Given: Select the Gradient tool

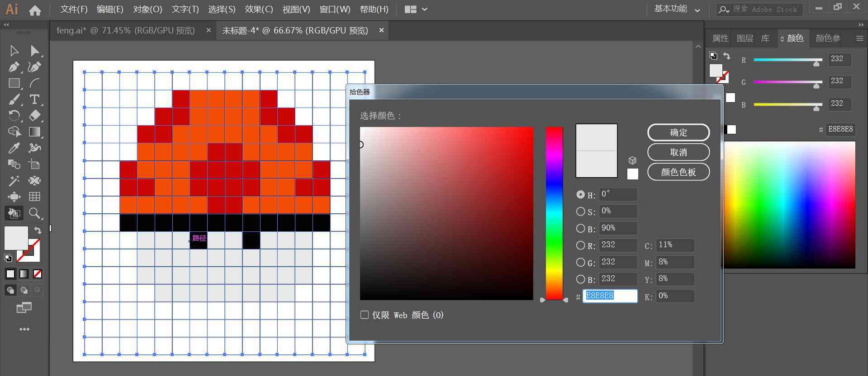Looking at the screenshot, I should 35,132.
